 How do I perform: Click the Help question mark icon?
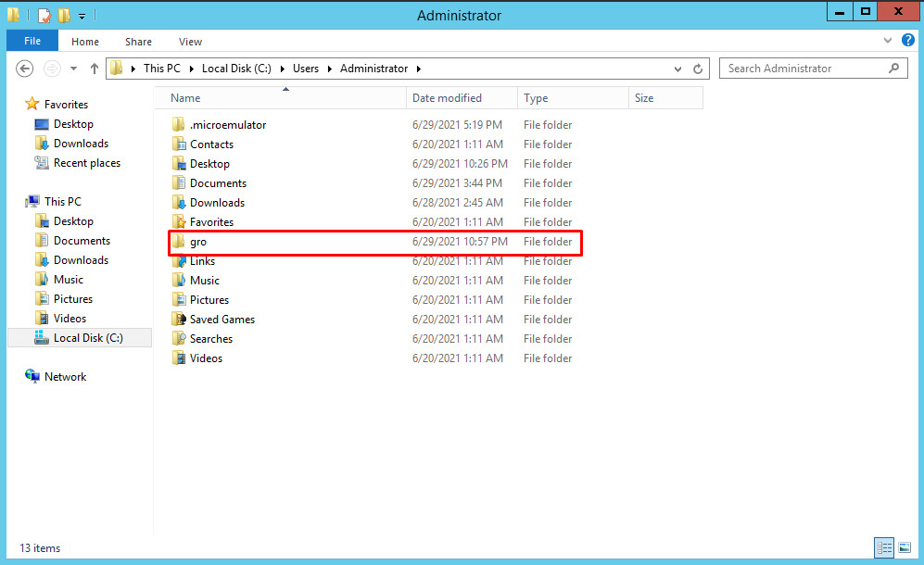(x=908, y=41)
